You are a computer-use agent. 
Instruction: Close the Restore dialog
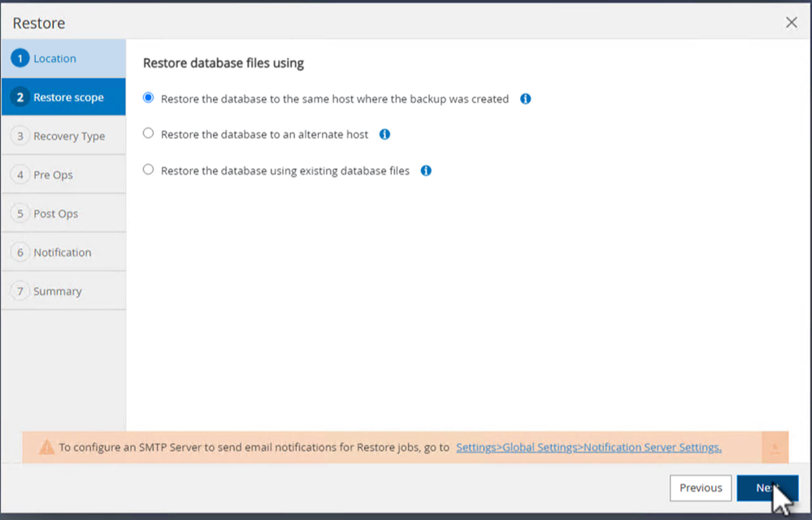[791, 23]
